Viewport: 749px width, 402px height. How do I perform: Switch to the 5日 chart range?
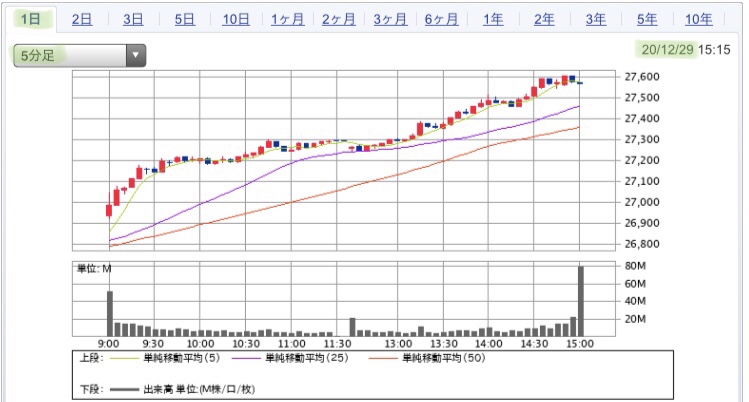coord(184,20)
